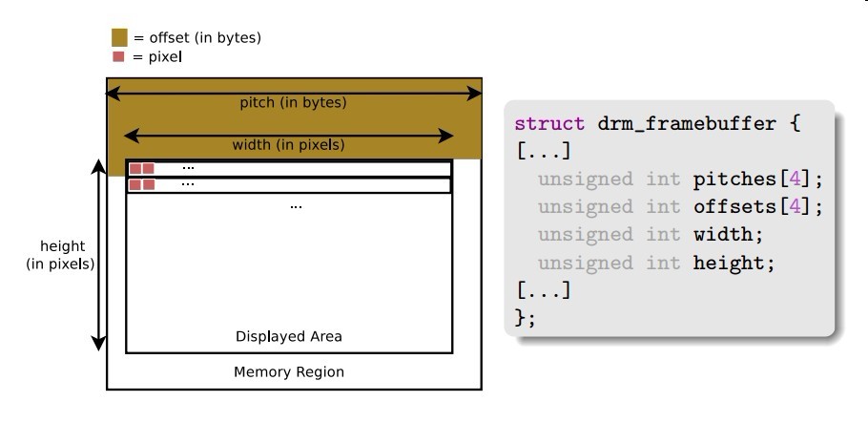This screenshot has height=423, width=868.
Task: Click the closing '};' of the struct
Action: pyautogui.click(x=526, y=318)
